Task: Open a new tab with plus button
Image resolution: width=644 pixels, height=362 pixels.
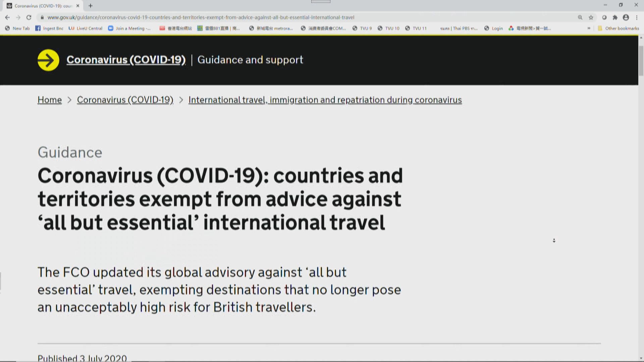Action: [x=91, y=6]
